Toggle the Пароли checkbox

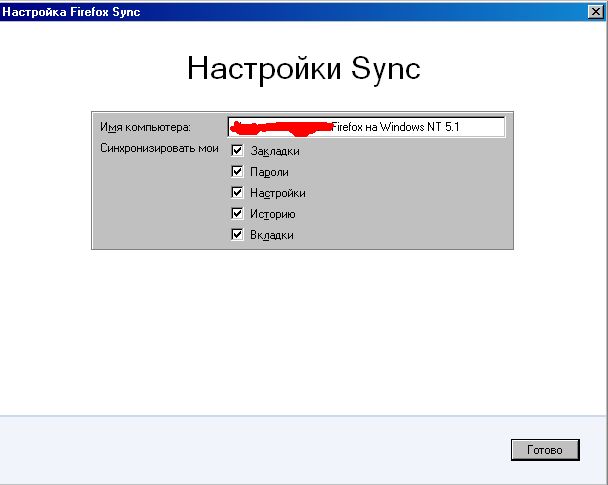pos(237,171)
